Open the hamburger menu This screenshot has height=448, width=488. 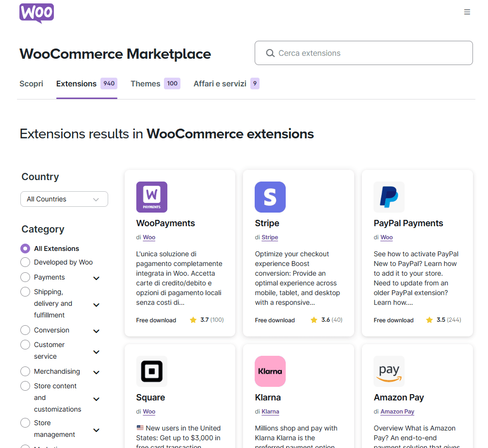pos(467,12)
